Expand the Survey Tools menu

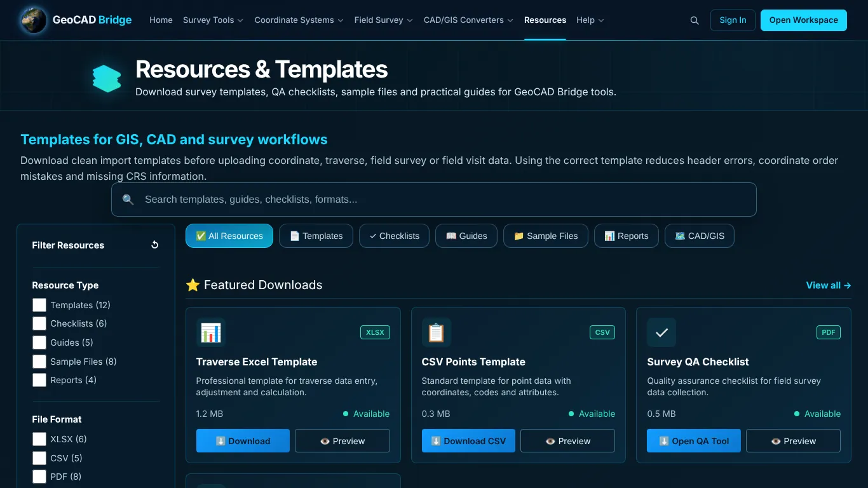point(213,20)
